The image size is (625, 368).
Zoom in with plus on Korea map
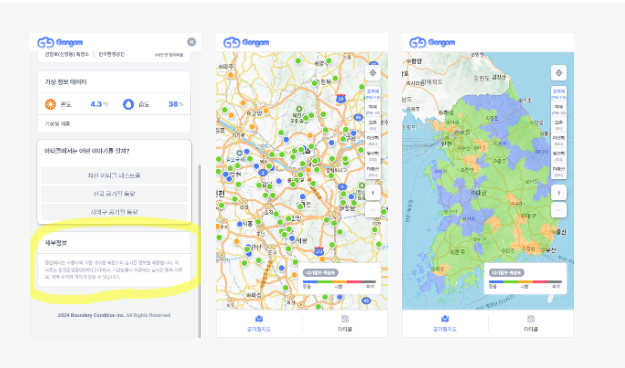558,193
